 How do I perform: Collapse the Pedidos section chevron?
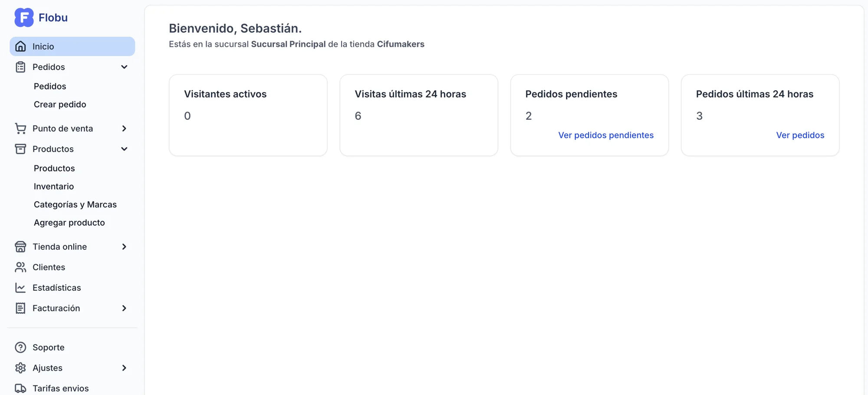coord(124,67)
